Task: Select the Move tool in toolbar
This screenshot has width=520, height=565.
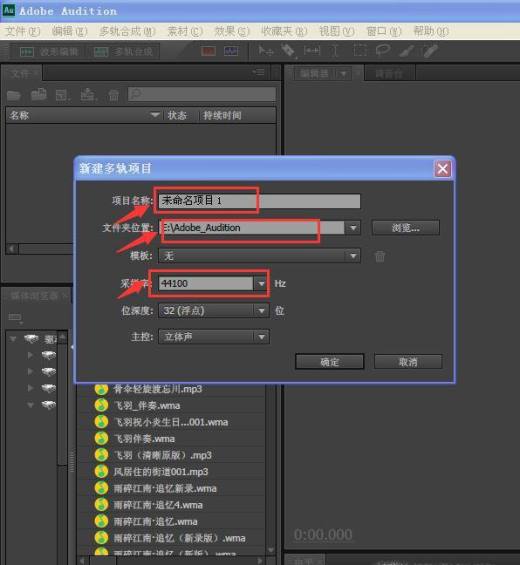Action: [266, 51]
